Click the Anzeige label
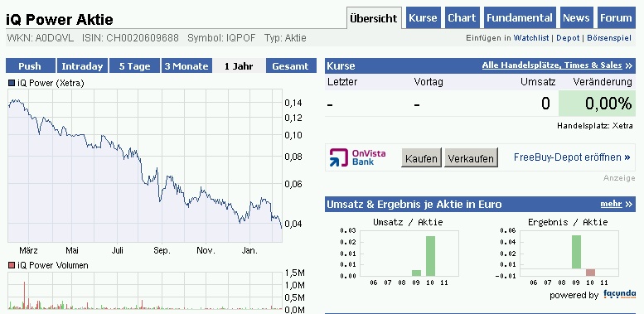This screenshot has width=644, height=314. (619, 178)
